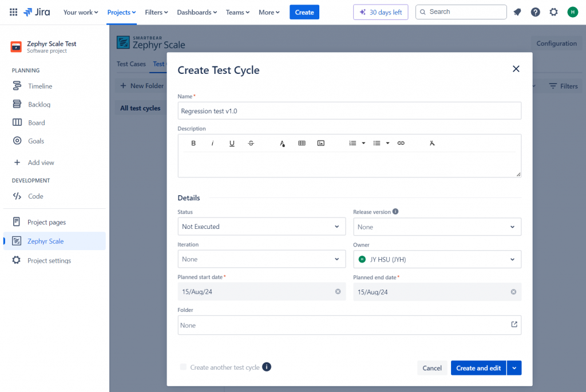
Task: Open the More menu
Action: [x=269, y=13]
